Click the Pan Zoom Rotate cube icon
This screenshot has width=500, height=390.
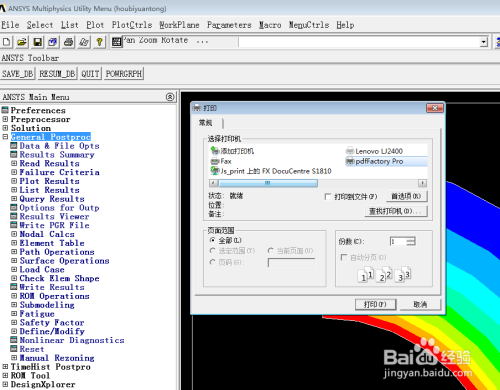(53, 42)
